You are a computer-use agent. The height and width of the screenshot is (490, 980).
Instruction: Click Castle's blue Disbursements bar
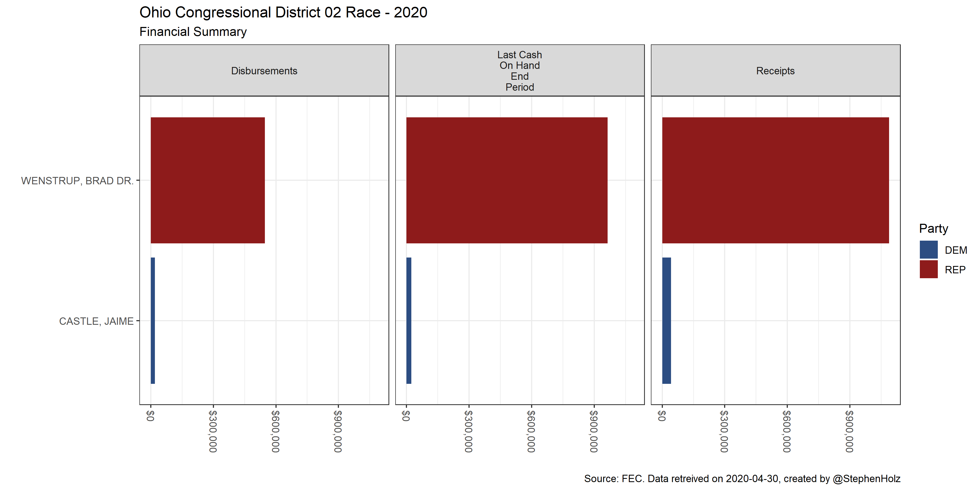(x=153, y=320)
